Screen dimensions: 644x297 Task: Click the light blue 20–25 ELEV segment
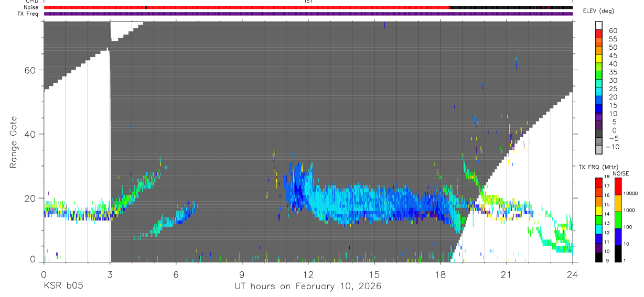[599, 92]
